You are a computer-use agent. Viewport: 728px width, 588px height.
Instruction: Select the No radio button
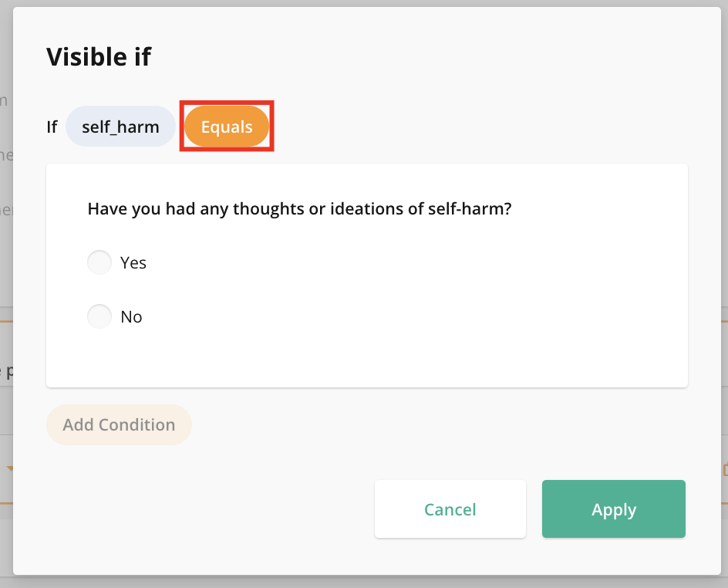pyautogui.click(x=99, y=317)
